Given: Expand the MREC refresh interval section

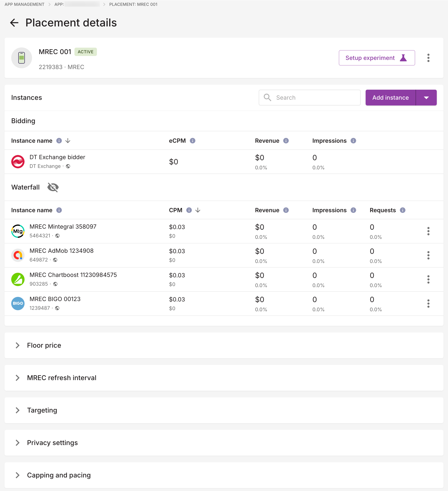Looking at the screenshot, I should (17, 378).
